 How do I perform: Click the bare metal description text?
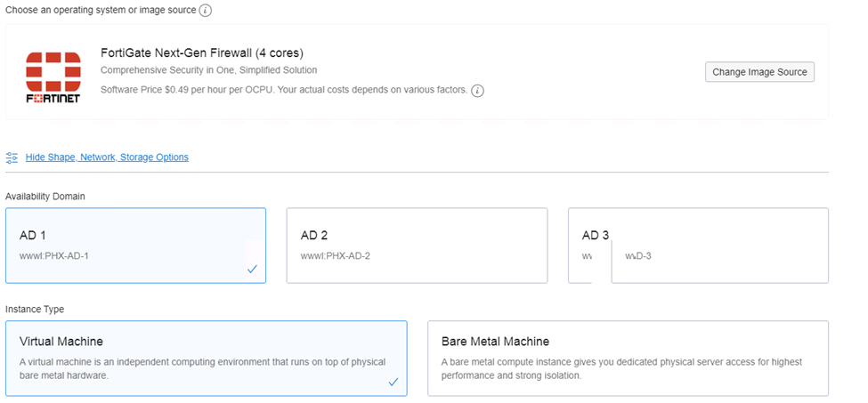tap(621, 368)
